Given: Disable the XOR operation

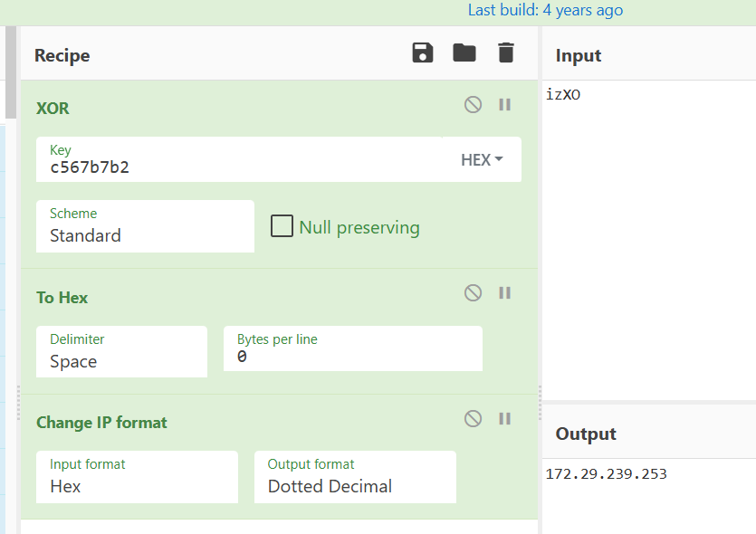Looking at the screenshot, I should click(473, 105).
